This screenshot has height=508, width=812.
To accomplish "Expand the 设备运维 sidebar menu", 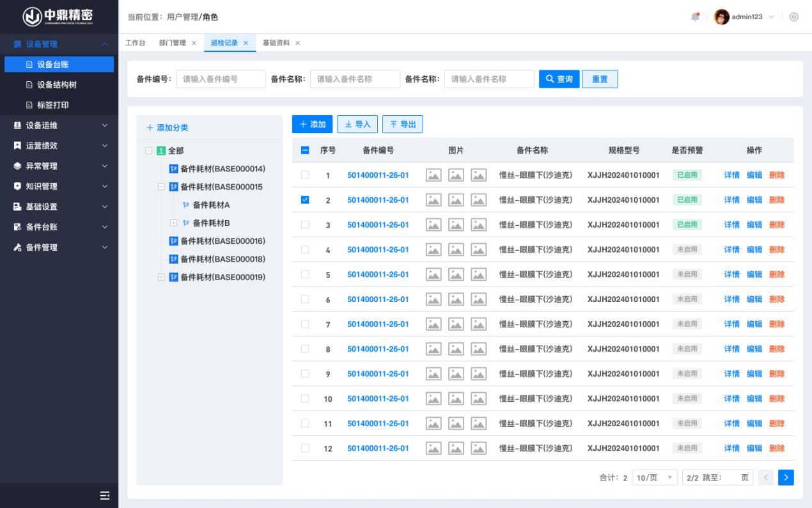I will tap(59, 125).
